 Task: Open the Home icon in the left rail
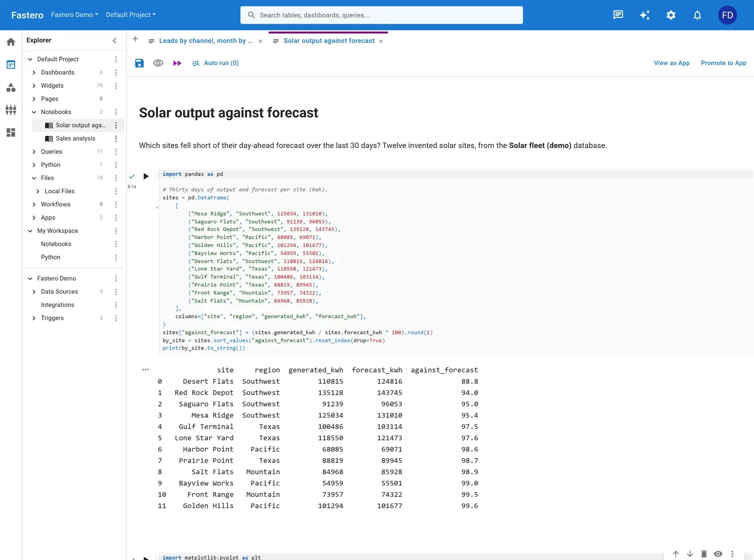coord(11,42)
